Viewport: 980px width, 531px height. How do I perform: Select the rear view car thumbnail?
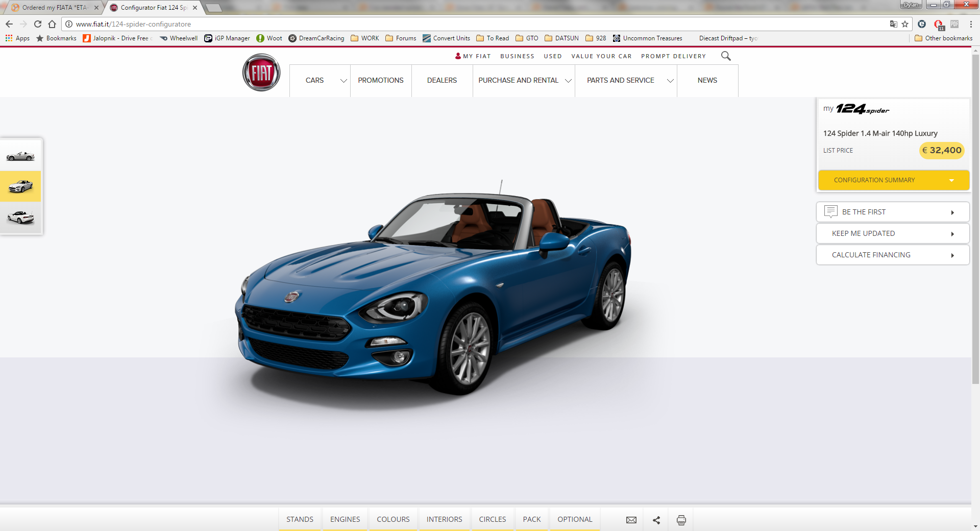20,218
